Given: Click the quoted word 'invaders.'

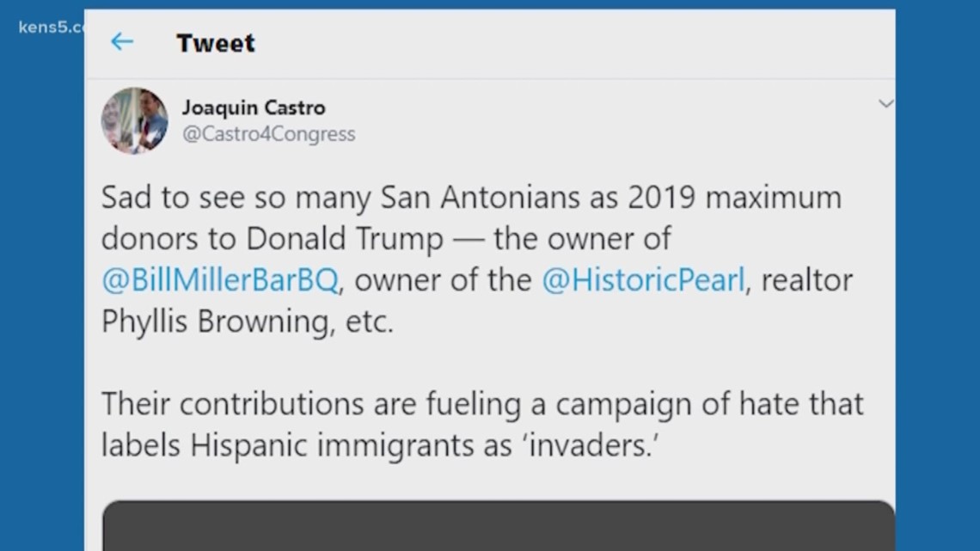Looking at the screenshot, I should [x=591, y=445].
